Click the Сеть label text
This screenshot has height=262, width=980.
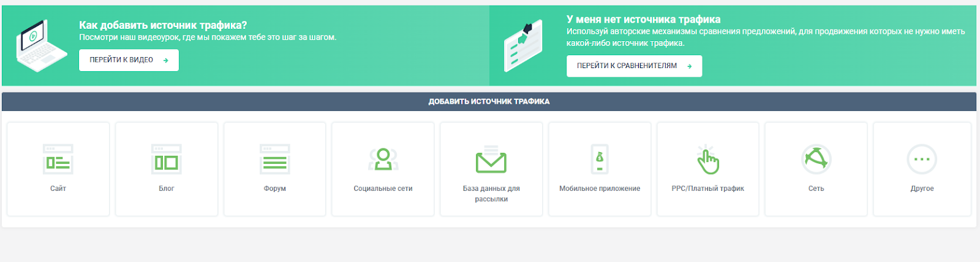coord(816,188)
